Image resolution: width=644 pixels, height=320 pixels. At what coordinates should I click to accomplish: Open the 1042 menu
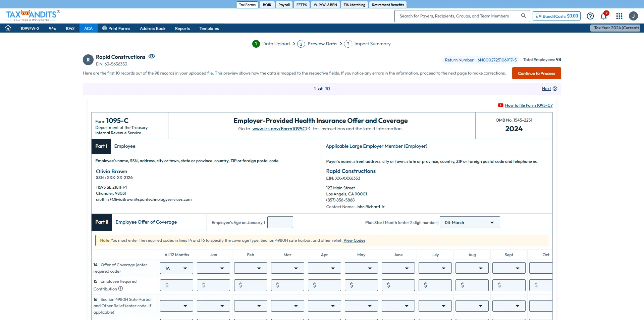click(x=70, y=28)
